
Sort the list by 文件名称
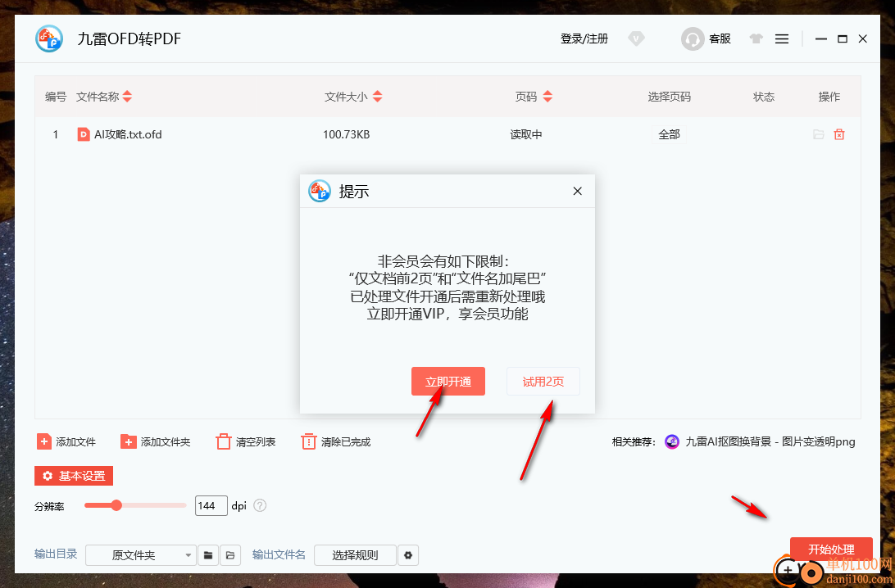point(127,97)
